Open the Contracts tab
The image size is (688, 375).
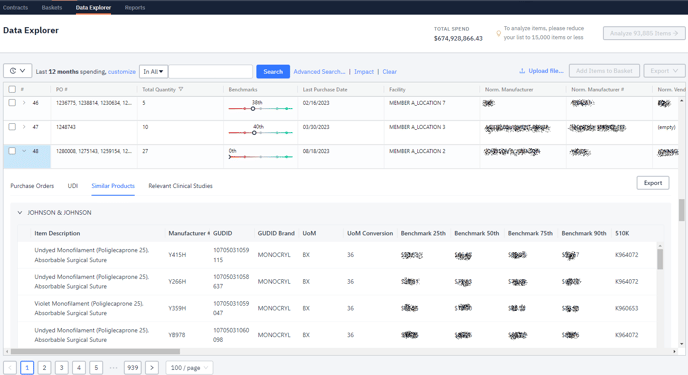15,7
